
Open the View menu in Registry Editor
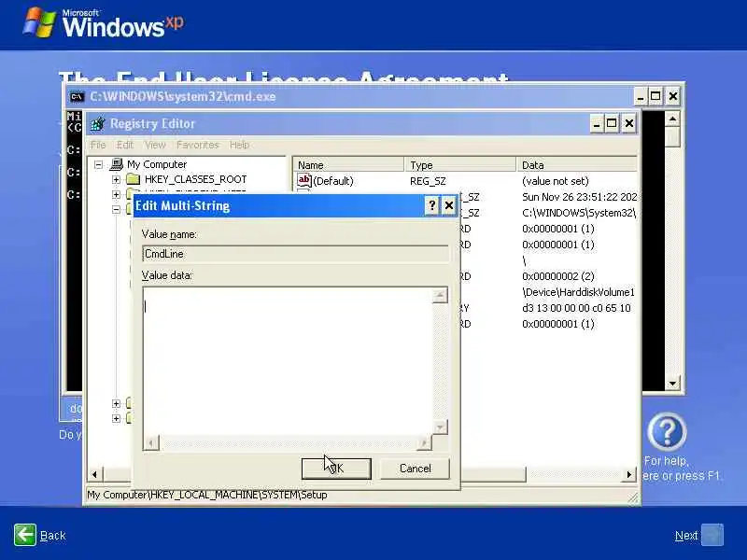point(155,145)
